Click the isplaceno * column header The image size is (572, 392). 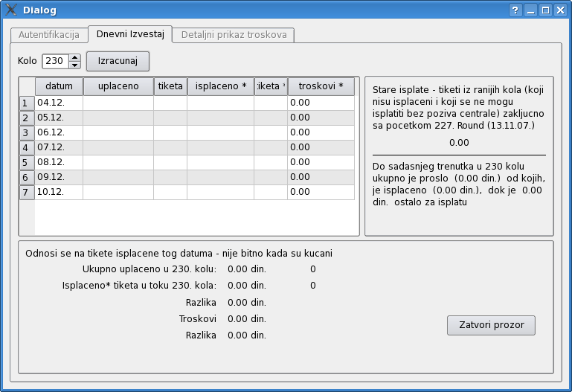[x=220, y=86]
